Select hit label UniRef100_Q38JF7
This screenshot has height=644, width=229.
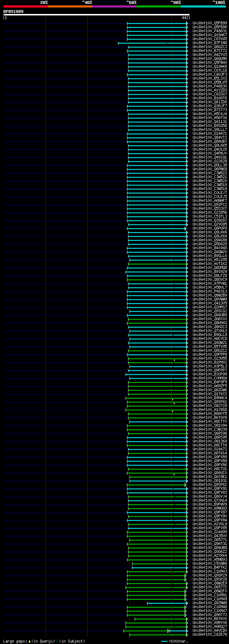click(x=210, y=106)
